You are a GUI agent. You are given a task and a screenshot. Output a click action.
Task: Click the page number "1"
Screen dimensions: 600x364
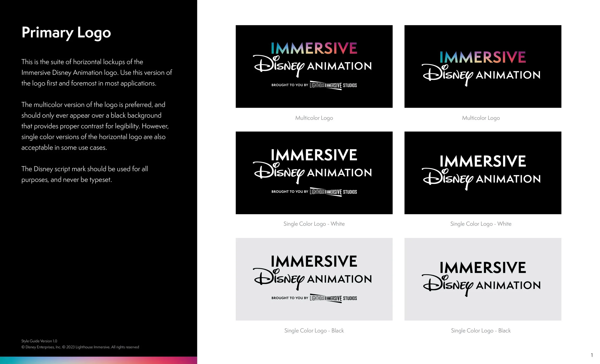[592, 355]
